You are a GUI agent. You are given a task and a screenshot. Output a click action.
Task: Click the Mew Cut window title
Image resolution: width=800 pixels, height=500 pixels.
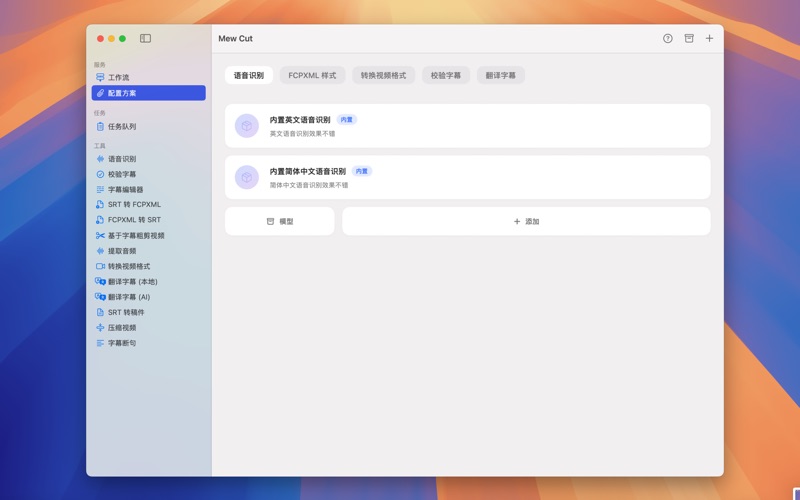pos(236,38)
